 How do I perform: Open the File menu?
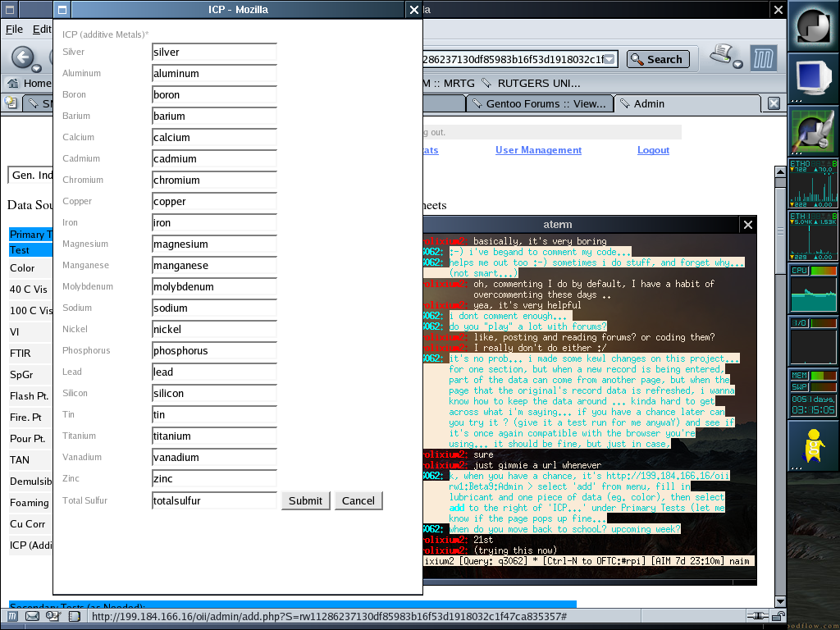14,29
